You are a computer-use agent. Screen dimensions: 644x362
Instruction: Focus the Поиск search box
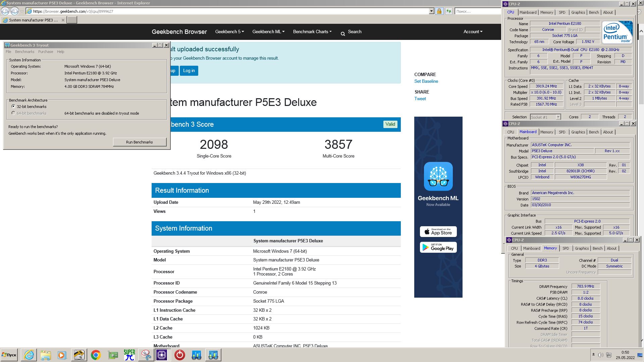click(x=478, y=11)
